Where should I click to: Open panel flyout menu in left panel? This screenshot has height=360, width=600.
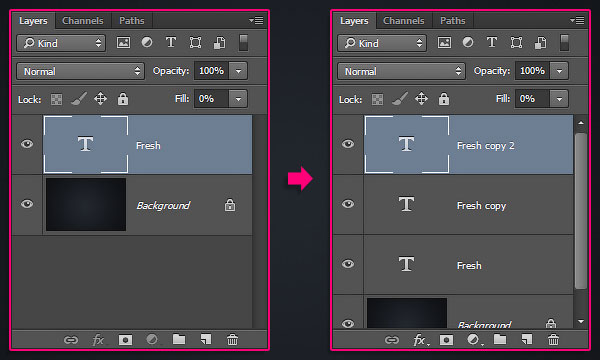click(256, 20)
